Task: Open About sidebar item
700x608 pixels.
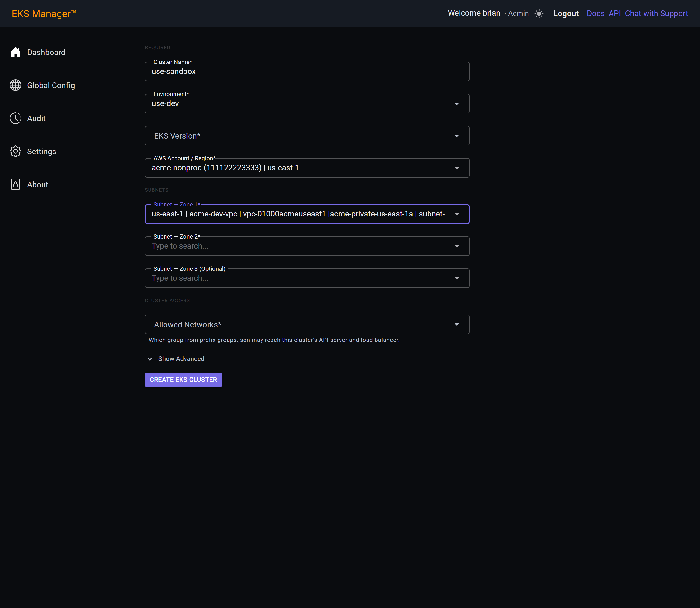Action: (x=38, y=185)
